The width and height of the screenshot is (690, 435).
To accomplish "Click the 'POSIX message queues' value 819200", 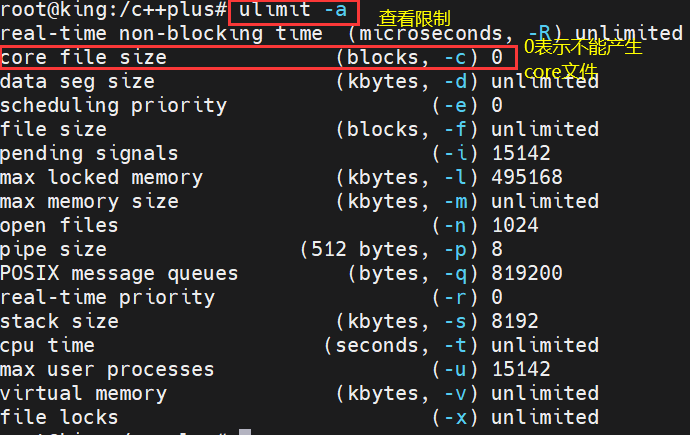I will 527,274.
